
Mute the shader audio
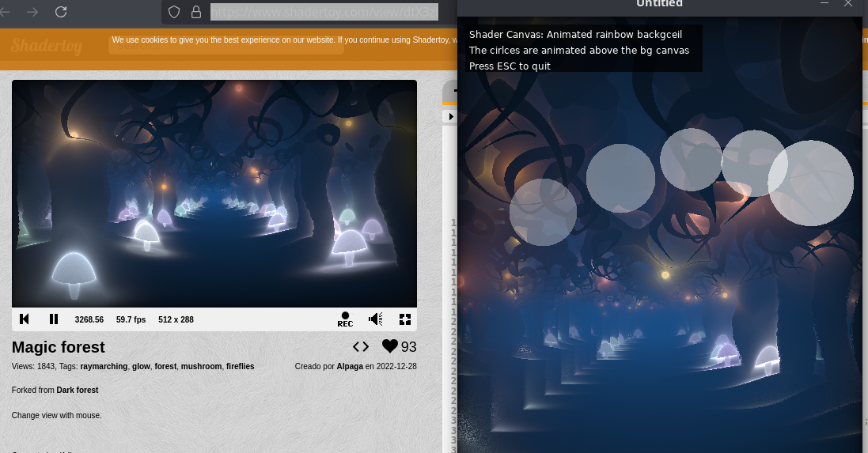pyautogui.click(x=376, y=319)
